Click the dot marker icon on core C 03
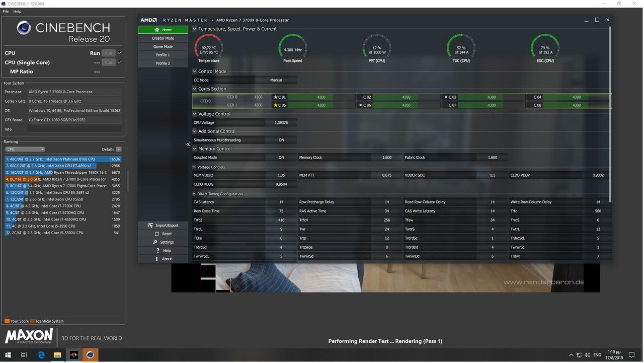This screenshot has height=363, width=644. pyautogui.click(x=446, y=97)
